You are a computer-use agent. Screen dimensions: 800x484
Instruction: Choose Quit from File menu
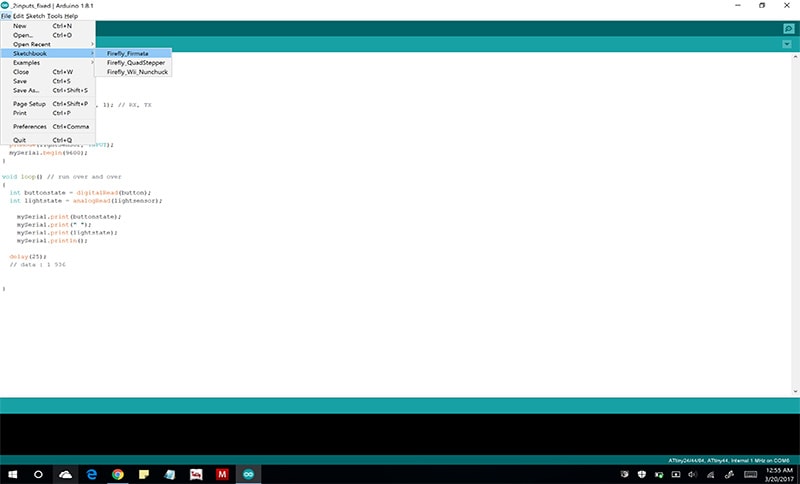pyautogui.click(x=48, y=140)
